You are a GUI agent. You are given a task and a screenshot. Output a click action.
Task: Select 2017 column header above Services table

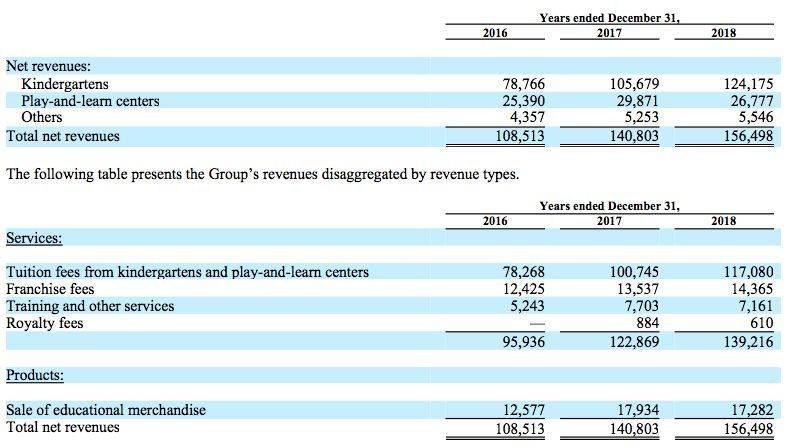609,221
